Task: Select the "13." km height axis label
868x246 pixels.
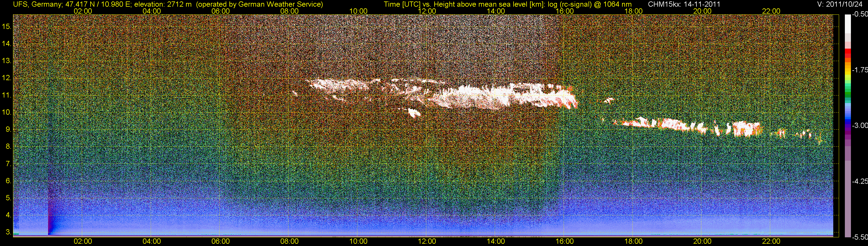Action: click(7, 61)
